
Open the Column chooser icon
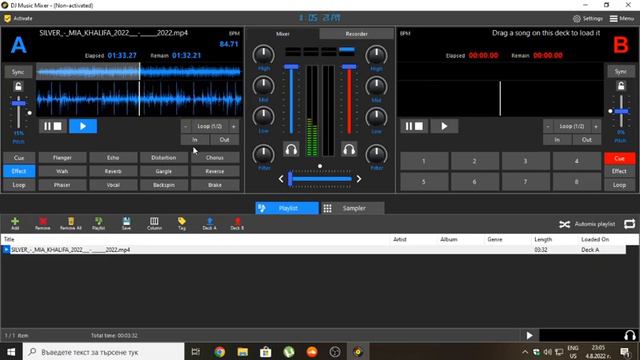[154, 223]
